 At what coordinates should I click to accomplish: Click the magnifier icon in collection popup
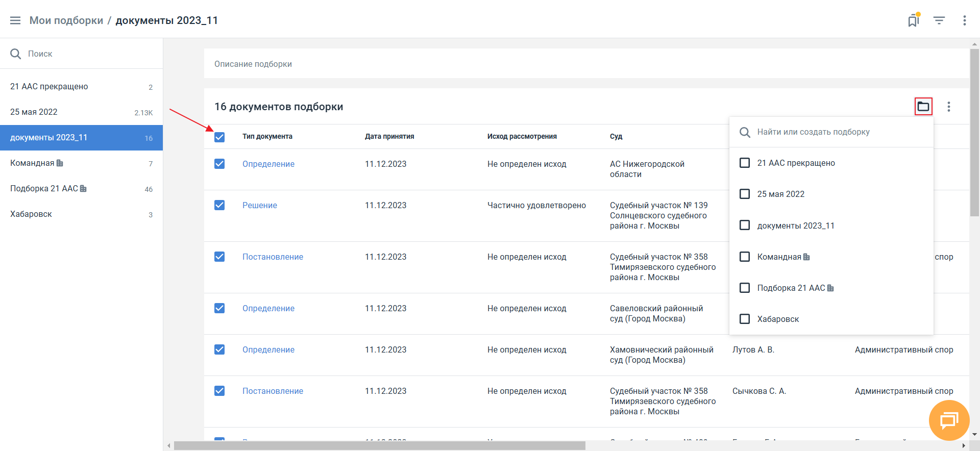tap(745, 132)
